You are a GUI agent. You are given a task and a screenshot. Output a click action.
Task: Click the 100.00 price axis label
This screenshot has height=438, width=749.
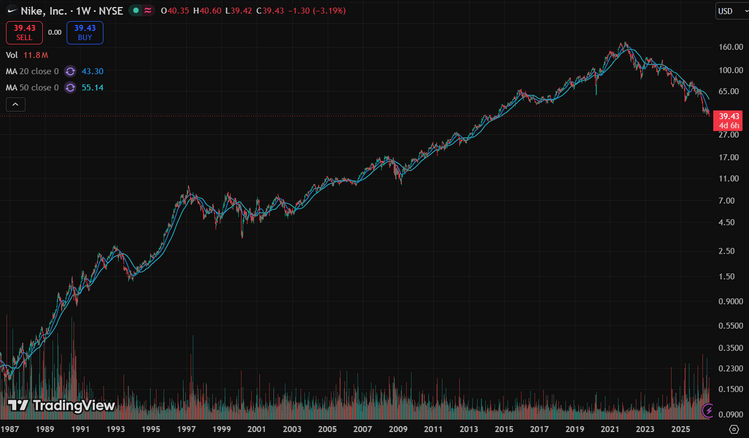pos(731,70)
